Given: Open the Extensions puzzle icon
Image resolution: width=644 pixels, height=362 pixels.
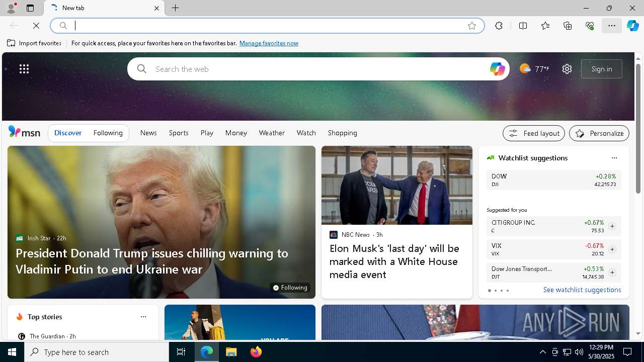Looking at the screenshot, I should coord(499,26).
